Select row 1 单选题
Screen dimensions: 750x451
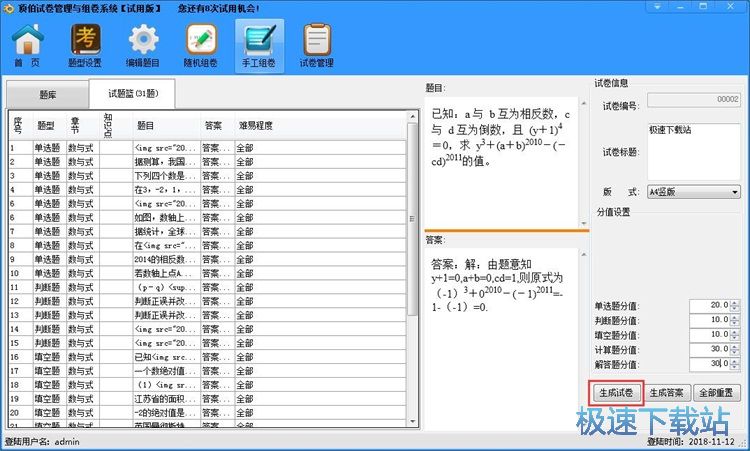point(47,148)
